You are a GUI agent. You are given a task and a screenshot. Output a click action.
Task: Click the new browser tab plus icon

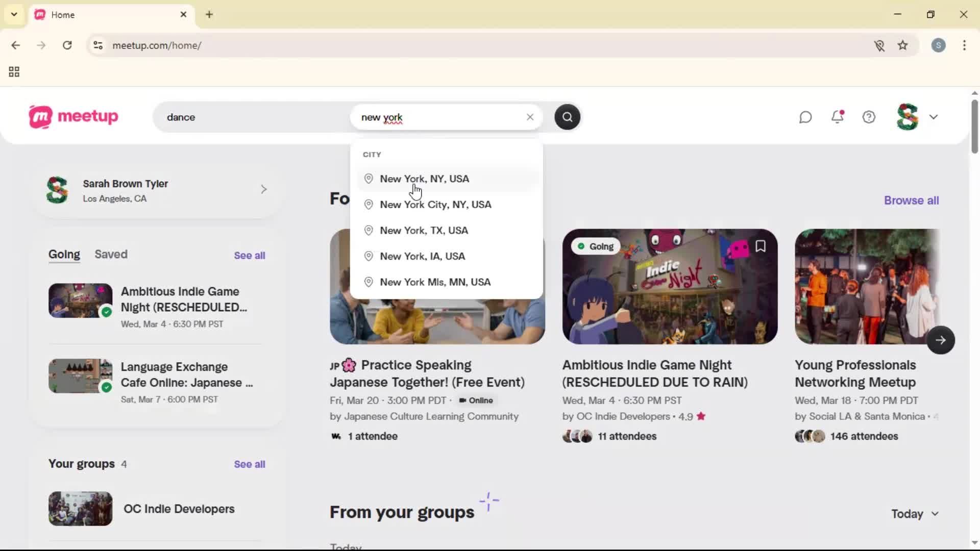tap(209, 14)
